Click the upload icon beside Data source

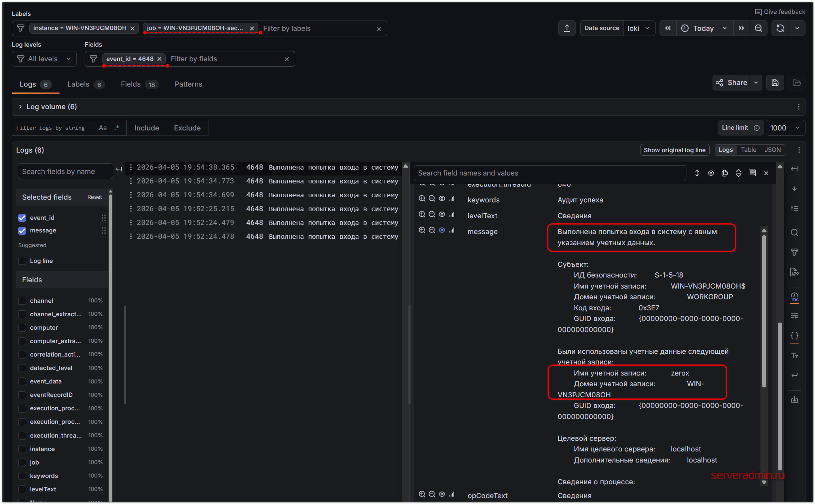567,28
